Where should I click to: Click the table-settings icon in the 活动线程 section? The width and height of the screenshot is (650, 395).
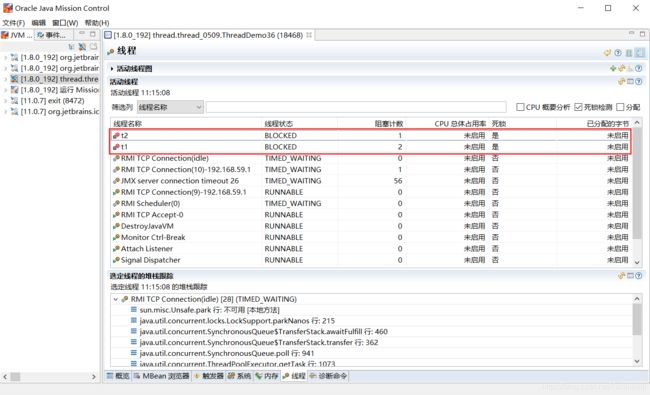pos(631,82)
